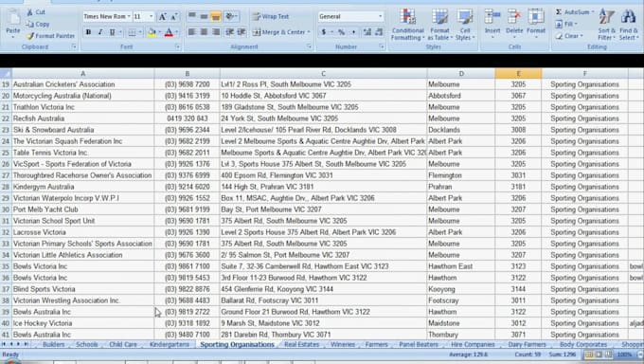The image size is (644, 364).
Task: Apply the yellow fill color
Action: (152, 32)
